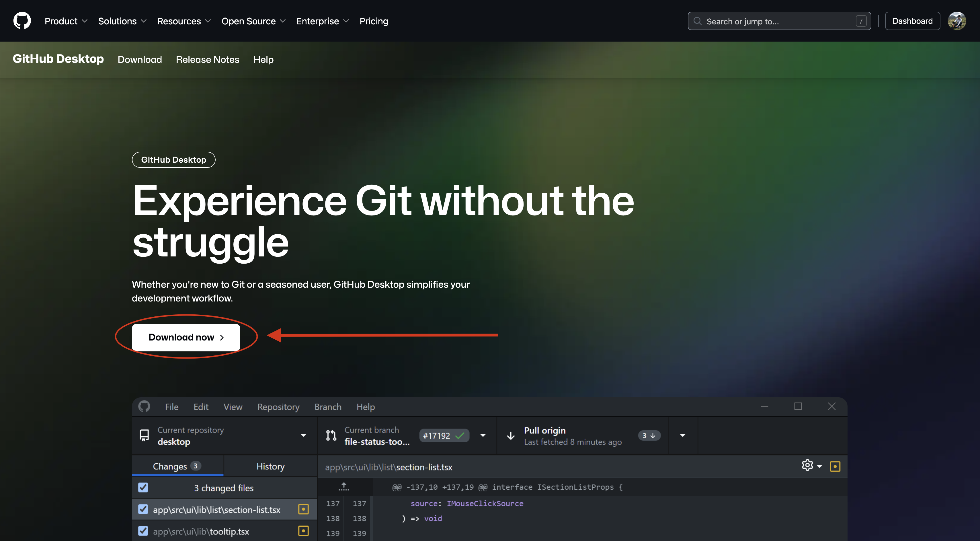Switch to the History tab
Image resolution: width=980 pixels, height=541 pixels.
[x=270, y=466]
